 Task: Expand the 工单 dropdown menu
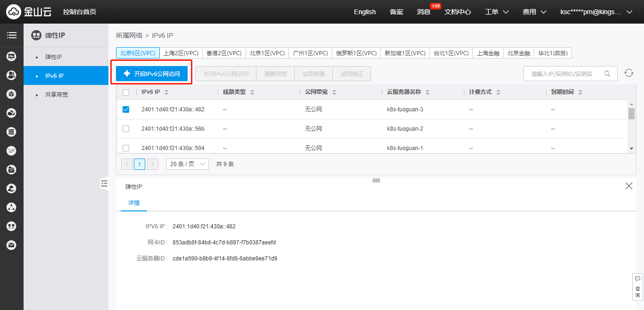496,12
